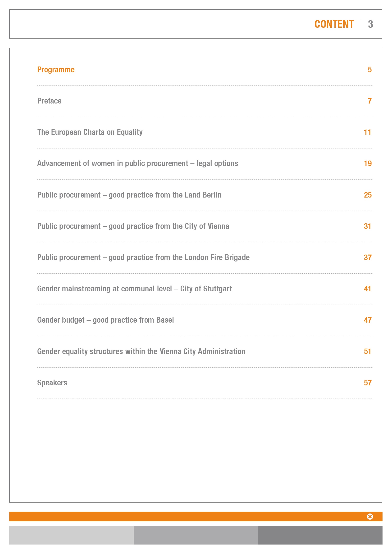Open Vienna City Administration equality structures
The image size is (392, 554).
(141, 351)
